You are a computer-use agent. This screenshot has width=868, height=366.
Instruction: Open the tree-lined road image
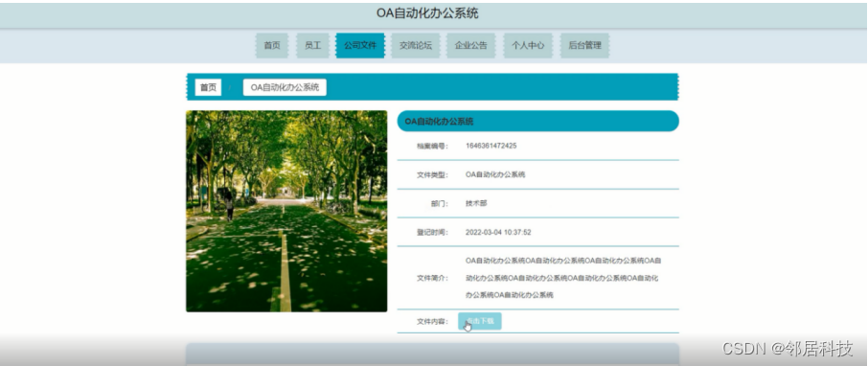286,211
